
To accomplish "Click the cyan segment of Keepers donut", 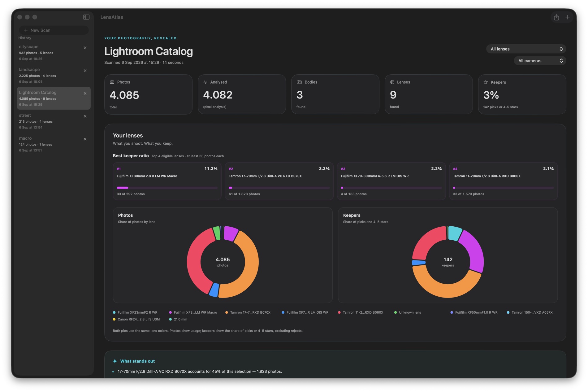I will click(455, 233).
